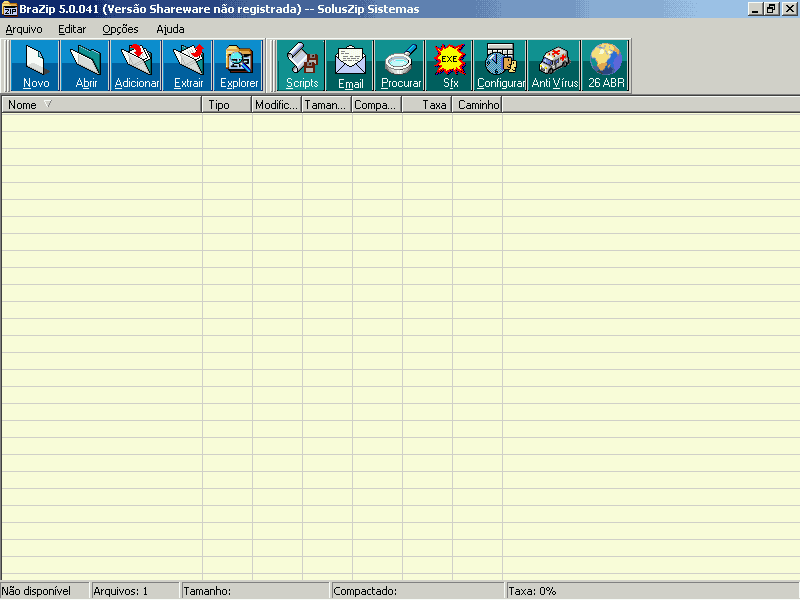The image size is (800, 600).
Task: Open the Procurar search tool
Action: [x=401, y=66]
